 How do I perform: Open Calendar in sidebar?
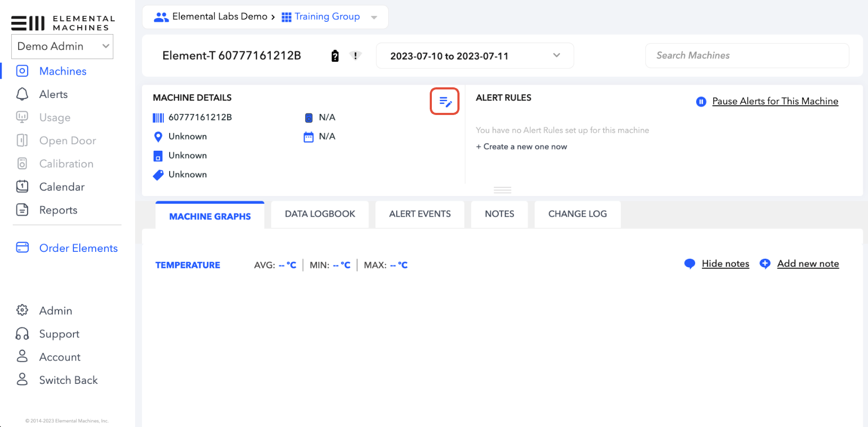(x=62, y=187)
